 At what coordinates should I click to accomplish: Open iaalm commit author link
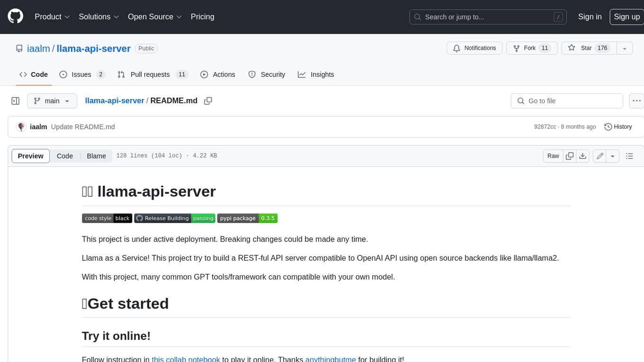[x=38, y=127]
